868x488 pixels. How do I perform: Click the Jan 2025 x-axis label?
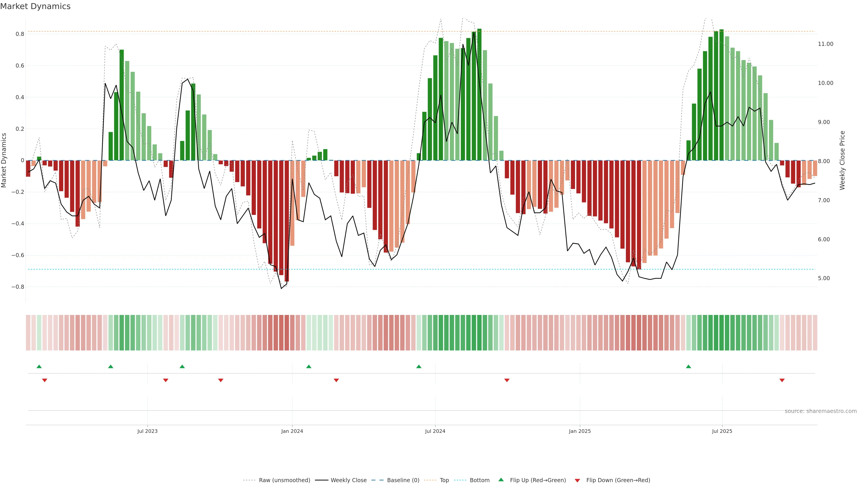(x=580, y=431)
